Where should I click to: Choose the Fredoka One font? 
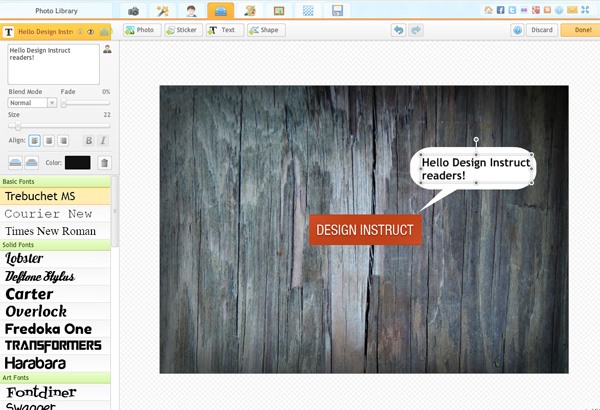point(55,329)
